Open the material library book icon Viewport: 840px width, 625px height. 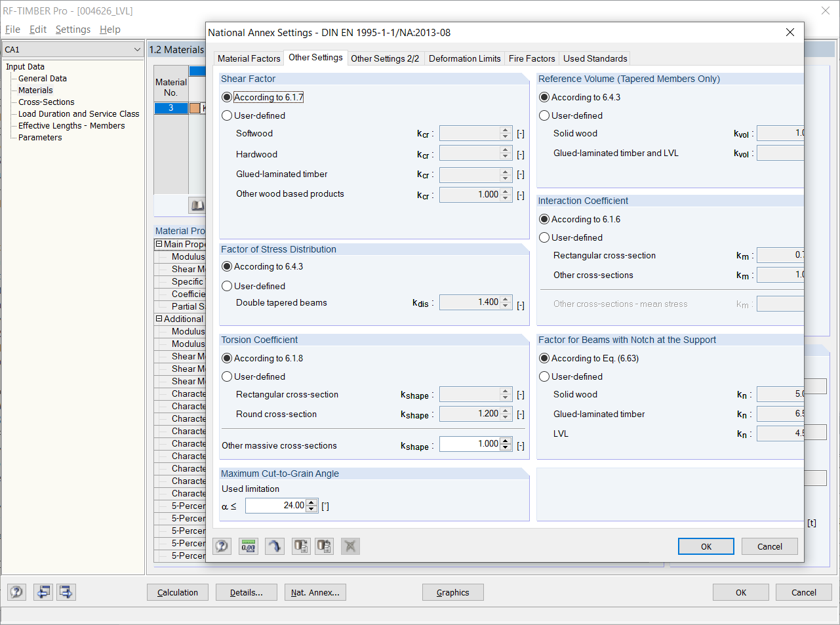[x=197, y=205]
